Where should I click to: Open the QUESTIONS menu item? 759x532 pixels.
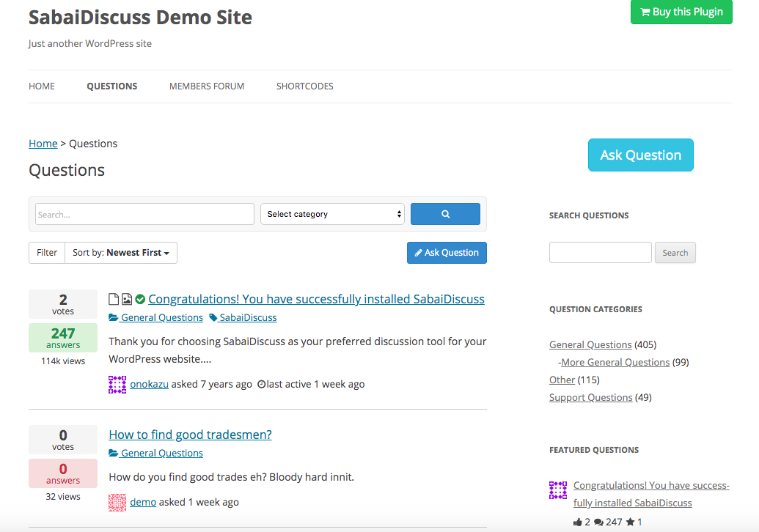(x=112, y=86)
